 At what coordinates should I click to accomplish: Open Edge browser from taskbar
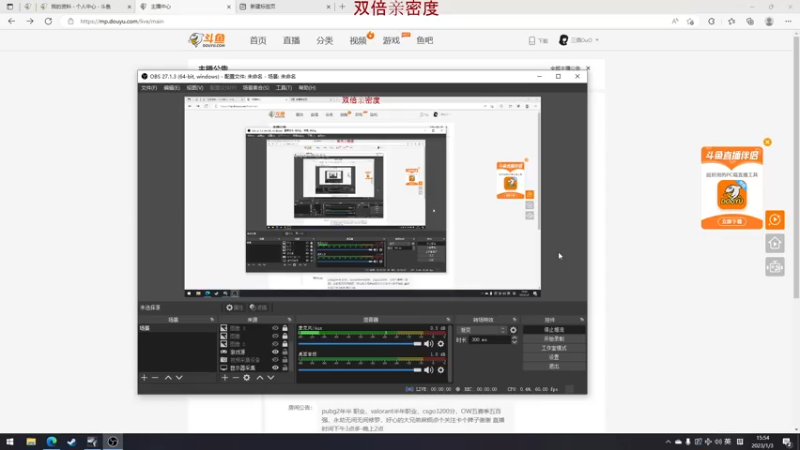click(52, 442)
